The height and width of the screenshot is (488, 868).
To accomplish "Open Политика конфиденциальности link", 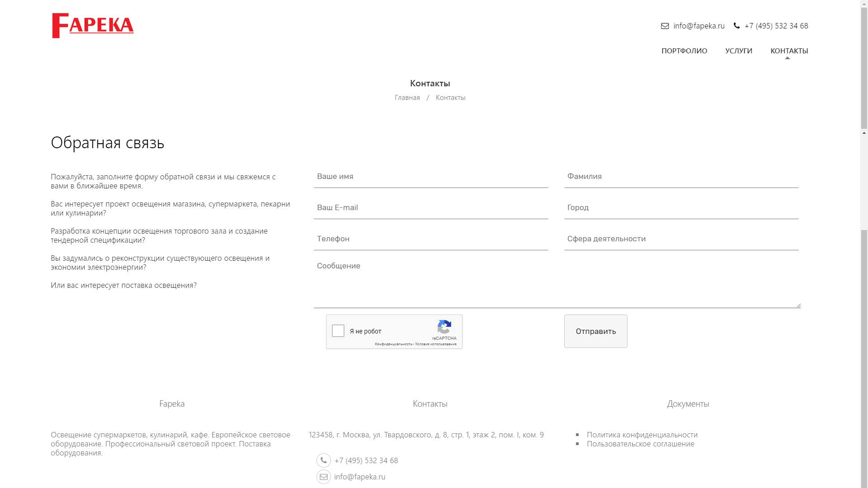I will coord(642,435).
